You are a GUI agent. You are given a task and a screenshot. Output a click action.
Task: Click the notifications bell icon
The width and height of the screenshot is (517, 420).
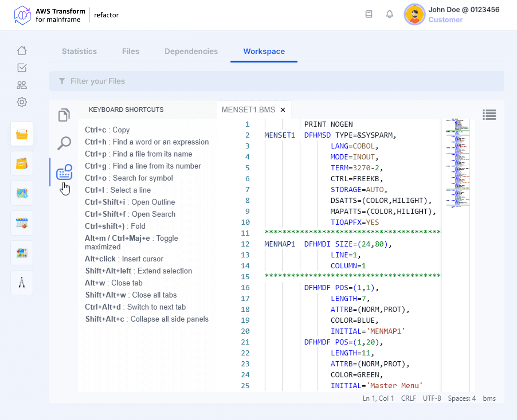pos(389,14)
